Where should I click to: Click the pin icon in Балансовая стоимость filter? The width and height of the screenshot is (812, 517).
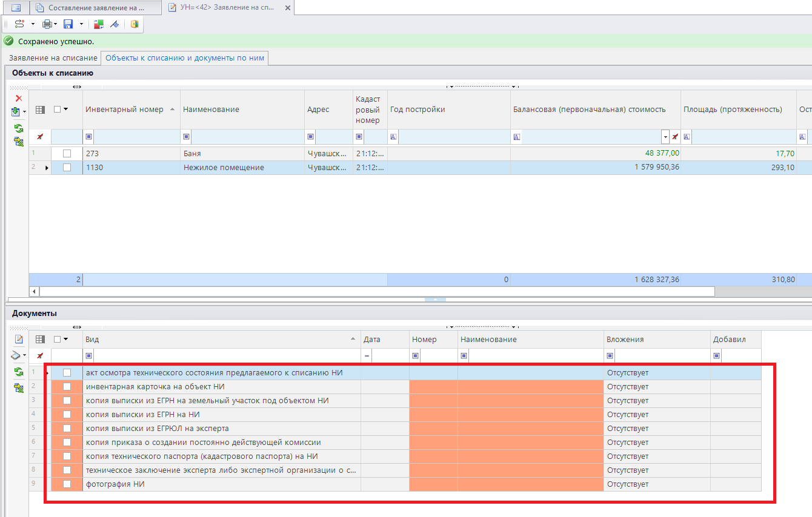tap(675, 137)
